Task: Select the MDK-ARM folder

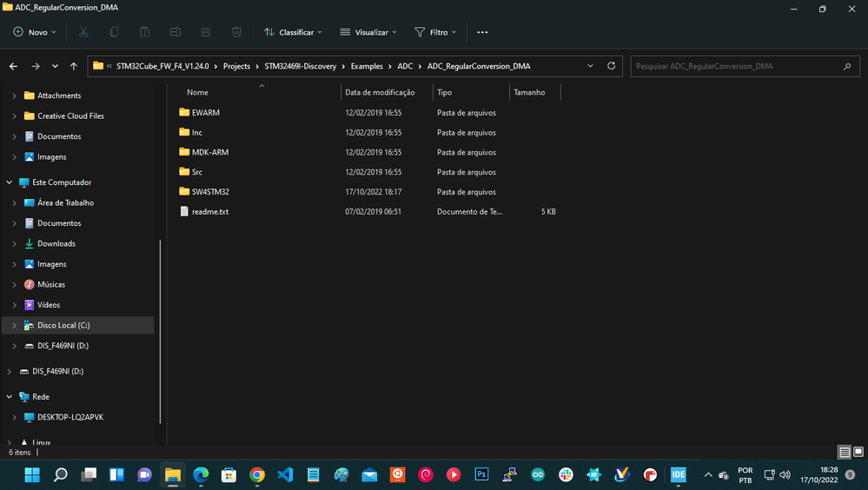Action: [x=209, y=152]
